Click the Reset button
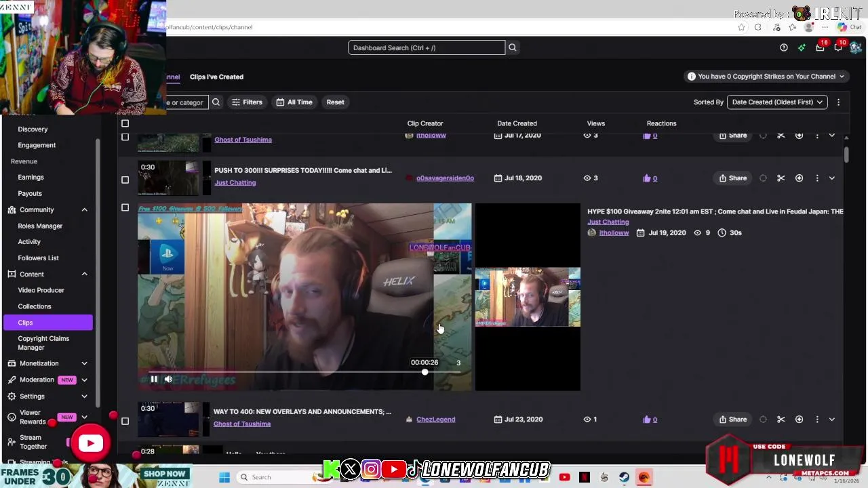Viewport: 868px width, 488px height. point(335,102)
